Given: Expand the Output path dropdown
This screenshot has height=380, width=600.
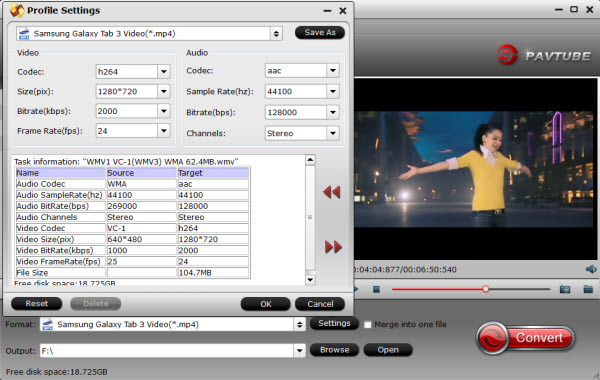Looking at the screenshot, I should click(x=300, y=350).
